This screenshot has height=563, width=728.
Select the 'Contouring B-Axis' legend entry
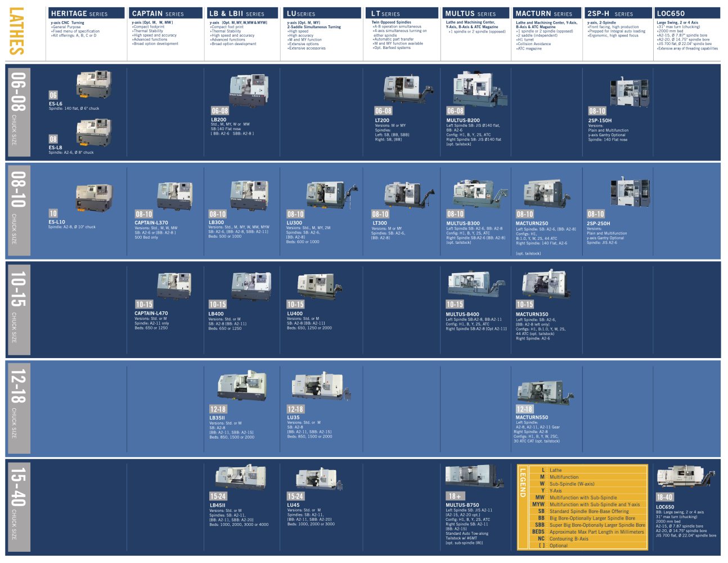point(588,539)
